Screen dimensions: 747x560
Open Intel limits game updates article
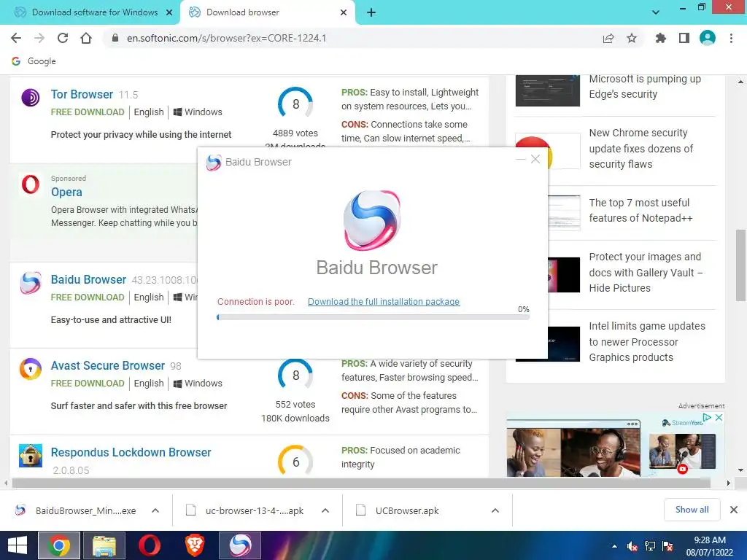pyautogui.click(x=647, y=341)
